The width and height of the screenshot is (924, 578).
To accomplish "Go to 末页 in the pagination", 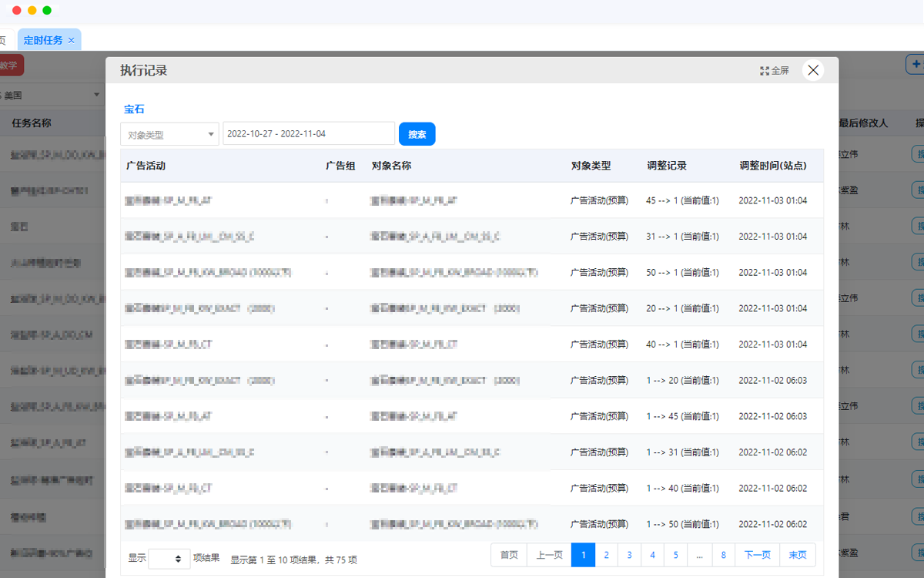I will point(798,555).
